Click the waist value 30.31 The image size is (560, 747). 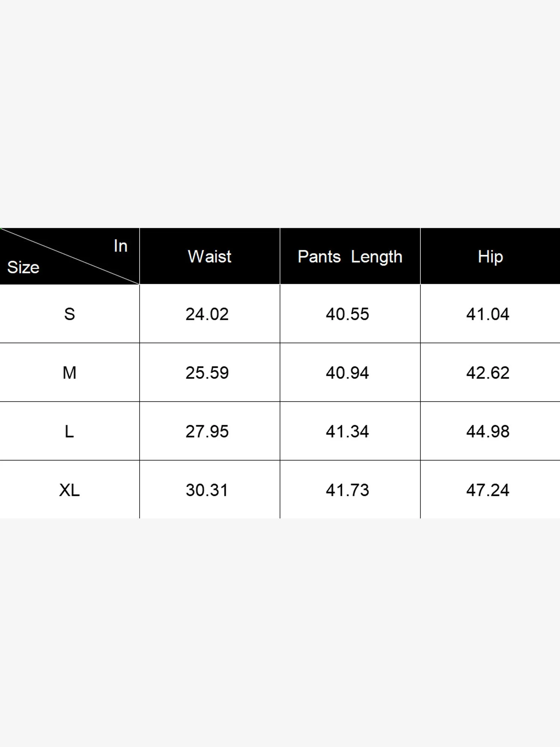pos(207,490)
